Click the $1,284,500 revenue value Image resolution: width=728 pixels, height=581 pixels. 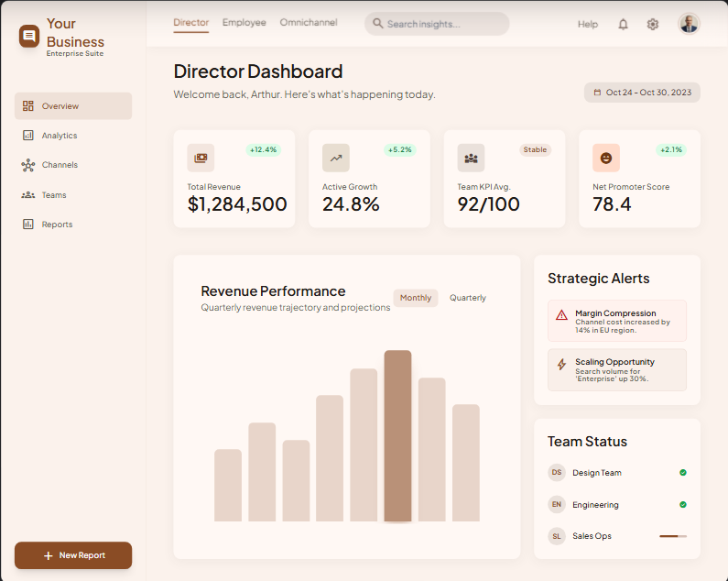coord(237,204)
